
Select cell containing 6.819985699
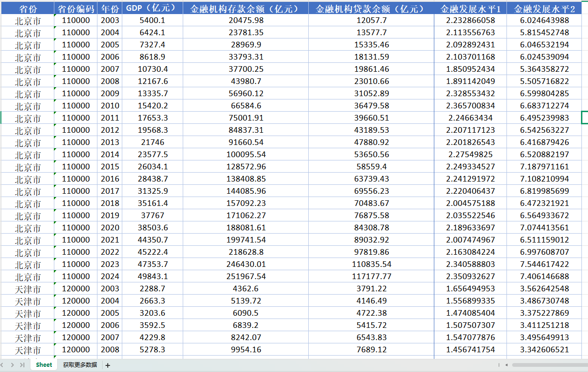[544, 191]
